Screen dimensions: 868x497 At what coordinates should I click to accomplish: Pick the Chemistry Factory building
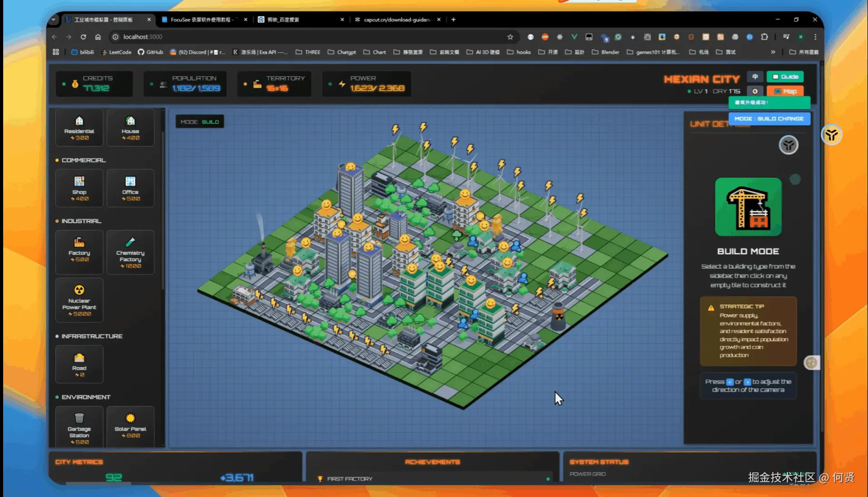130,252
